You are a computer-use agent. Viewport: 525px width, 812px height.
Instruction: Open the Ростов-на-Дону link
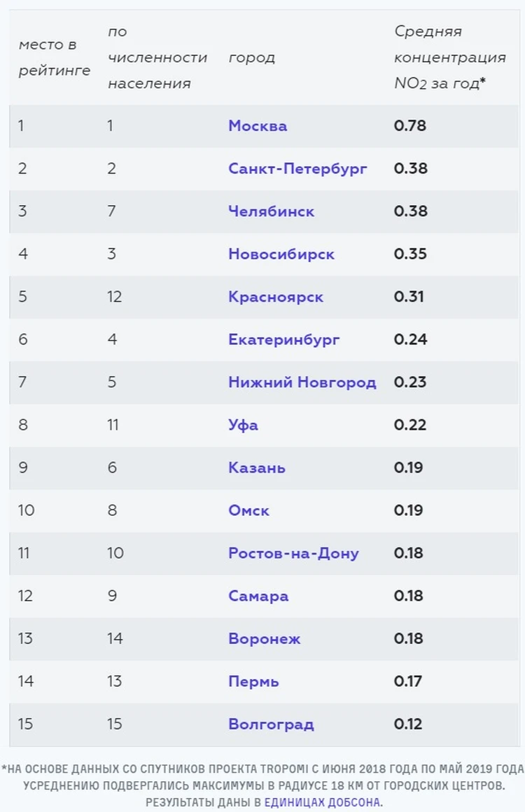[293, 553]
